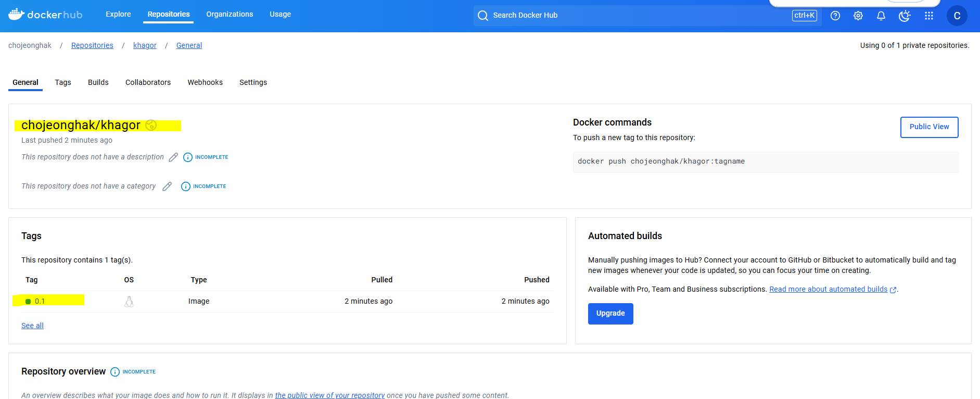Image resolution: width=980 pixels, height=399 pixels.
Task: Click the Type column header
Action: (199, 280)
